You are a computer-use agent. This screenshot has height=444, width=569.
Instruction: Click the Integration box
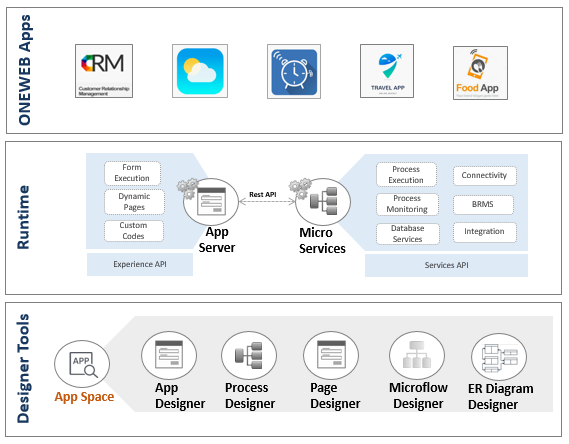click(x=484, y=232)
